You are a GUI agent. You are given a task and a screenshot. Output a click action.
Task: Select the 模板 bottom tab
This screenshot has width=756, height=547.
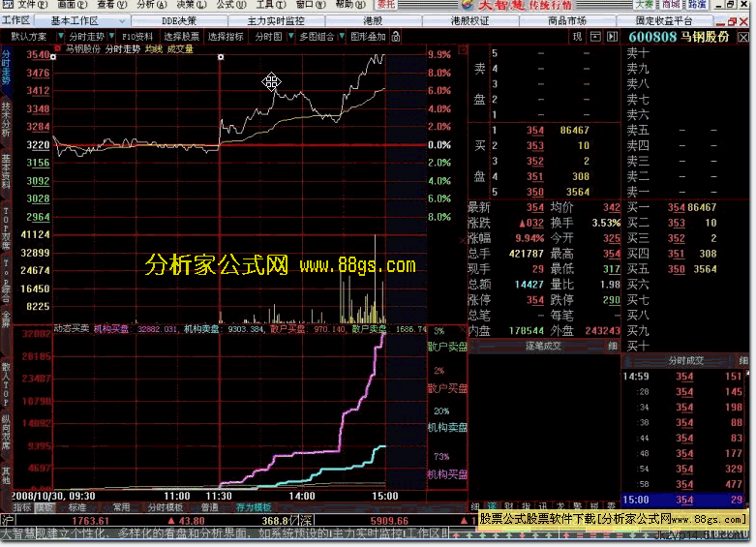[x=45, y=507]
